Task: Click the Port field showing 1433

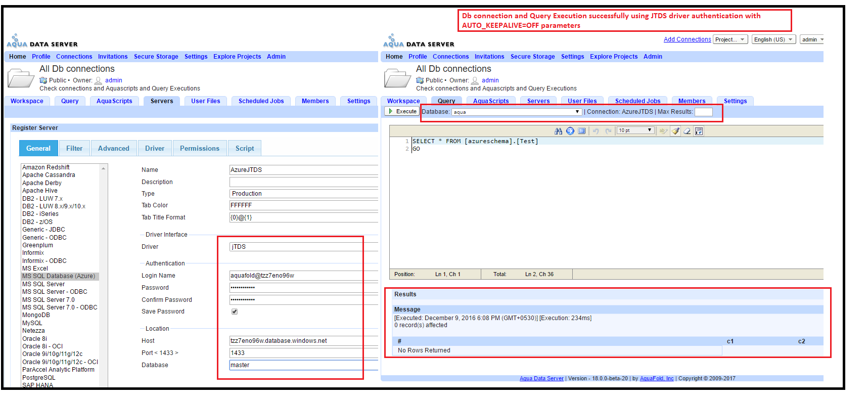Action: point(304,353)
